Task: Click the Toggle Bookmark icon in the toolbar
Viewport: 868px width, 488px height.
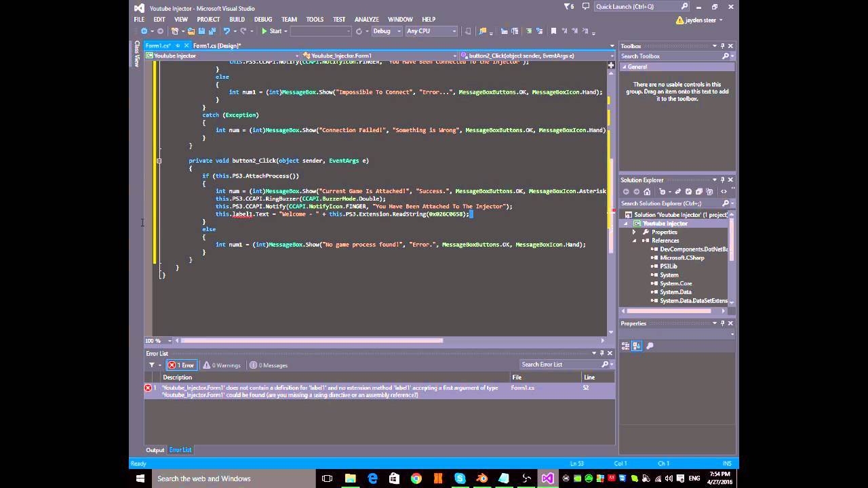Action: coord(553,31)
